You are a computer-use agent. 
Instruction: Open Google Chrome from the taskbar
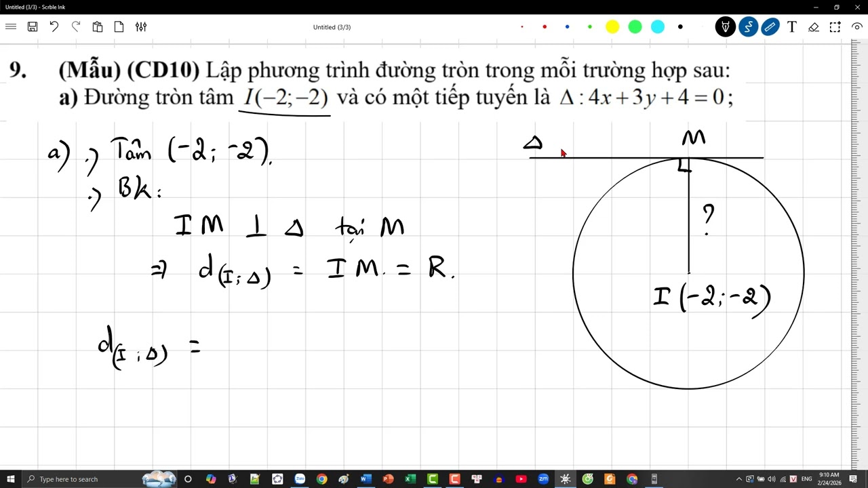[x=322, y=479]
